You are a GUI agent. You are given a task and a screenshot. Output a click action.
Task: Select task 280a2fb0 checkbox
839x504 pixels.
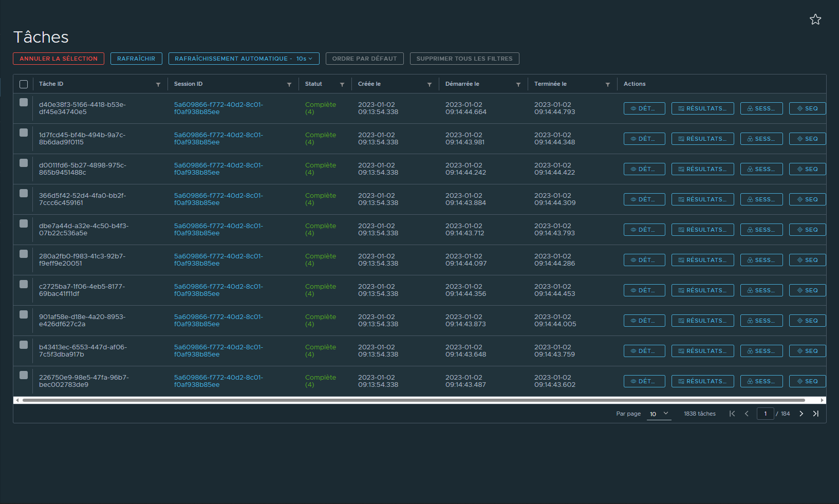pos(24,254)
